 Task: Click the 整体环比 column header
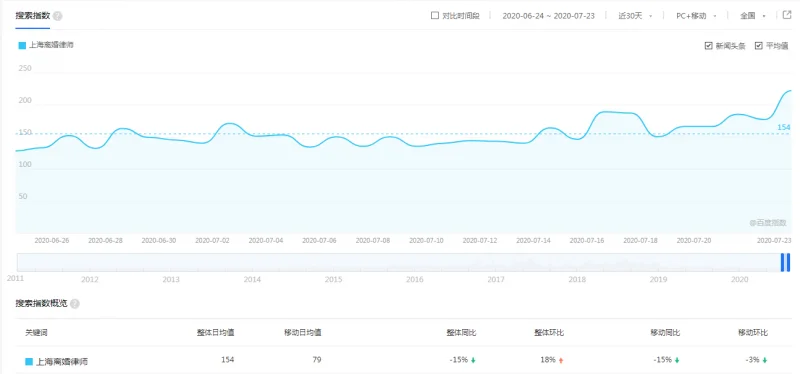[x=549, y=333]
